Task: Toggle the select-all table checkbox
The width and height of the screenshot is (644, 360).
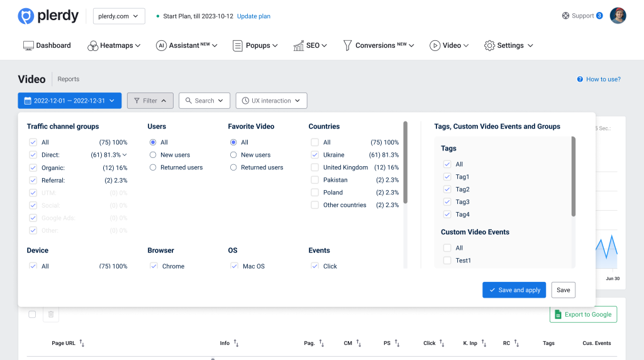Action: point(32,315)
